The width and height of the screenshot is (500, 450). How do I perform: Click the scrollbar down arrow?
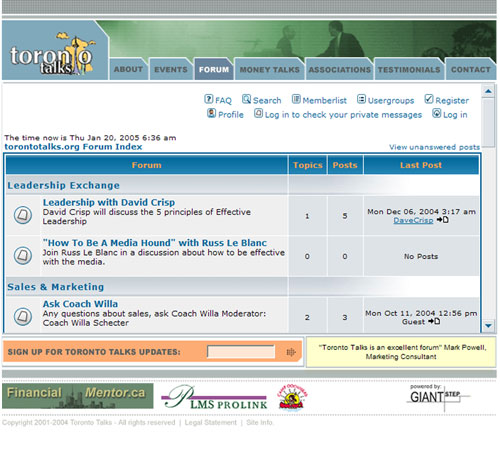488,325
